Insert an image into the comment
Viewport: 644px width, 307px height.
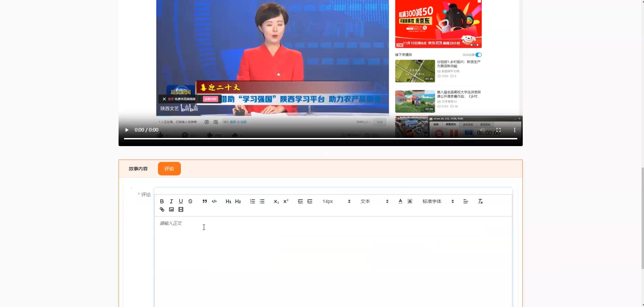(171, 209)
